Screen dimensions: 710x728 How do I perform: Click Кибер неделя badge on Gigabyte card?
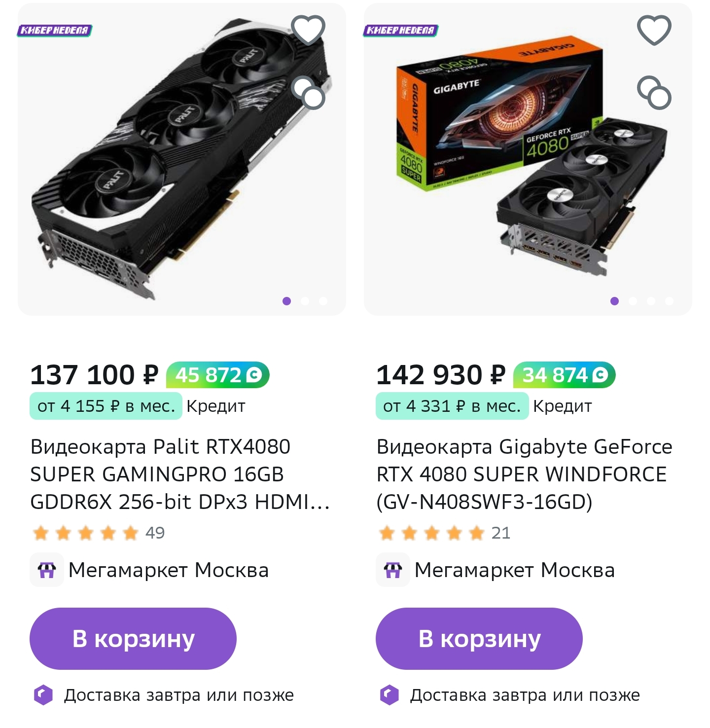(401, 31)
